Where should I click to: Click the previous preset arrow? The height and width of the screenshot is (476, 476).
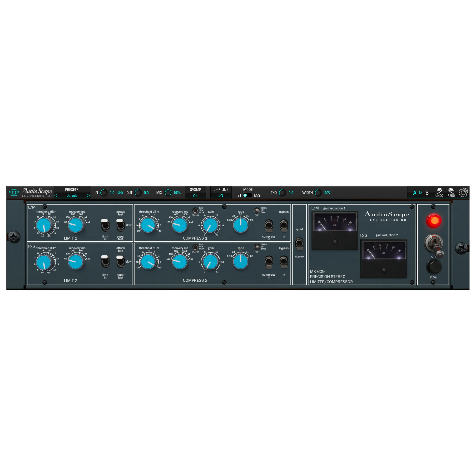click(56, 195)
